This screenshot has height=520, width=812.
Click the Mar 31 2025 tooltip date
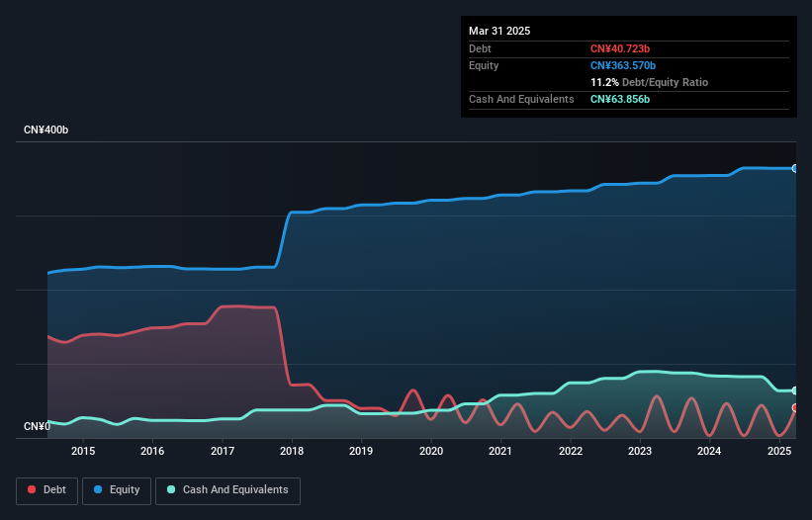[499, 31]
